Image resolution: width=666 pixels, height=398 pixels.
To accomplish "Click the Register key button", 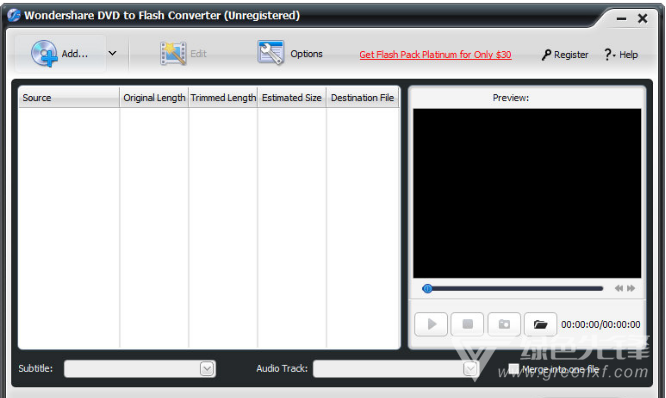I will (565, 54).
